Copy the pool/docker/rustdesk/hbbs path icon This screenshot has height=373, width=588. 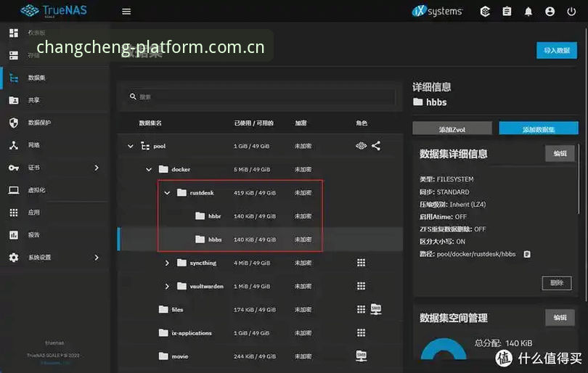click(527, 254)
